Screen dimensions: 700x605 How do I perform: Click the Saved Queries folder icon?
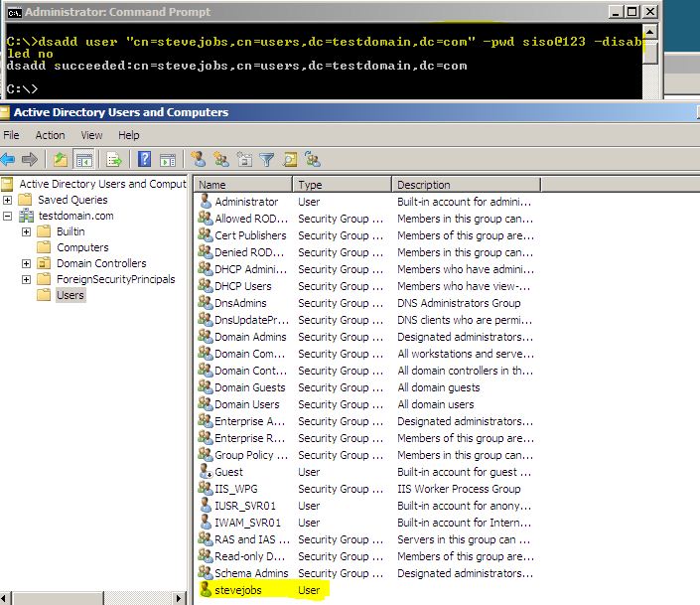(25, 200)
